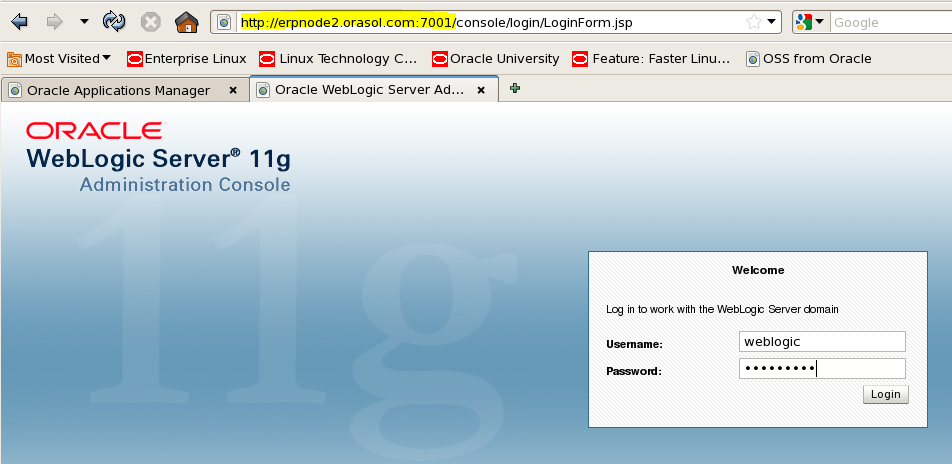Open the address bar history dropdown
Screen dimensions: 952x464
772,22
